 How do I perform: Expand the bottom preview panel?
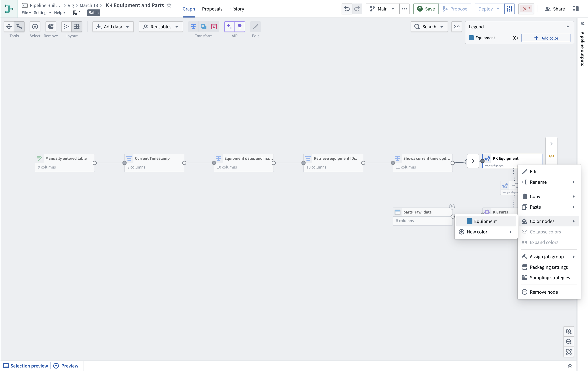[x=570, y=366]
